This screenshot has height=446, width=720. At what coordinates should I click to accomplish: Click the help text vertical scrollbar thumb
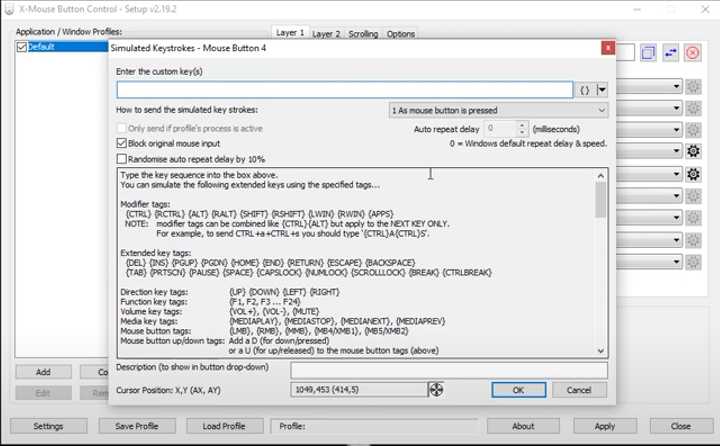(x=601, y=199)
